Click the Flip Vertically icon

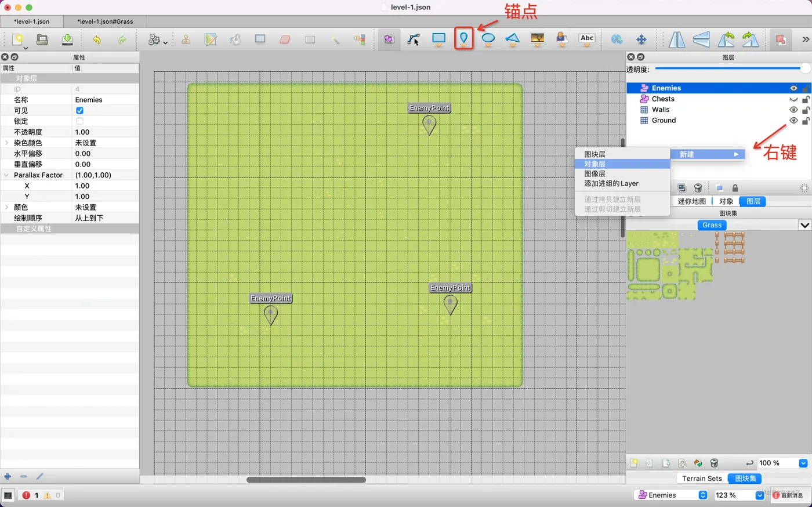[x=701, y=39]
